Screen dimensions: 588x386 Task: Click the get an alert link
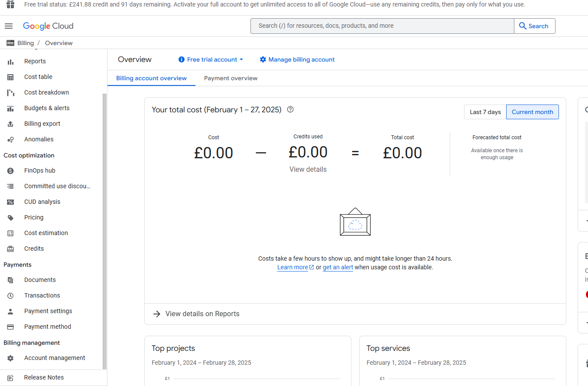pyautogui.click(x=338, y=268)
